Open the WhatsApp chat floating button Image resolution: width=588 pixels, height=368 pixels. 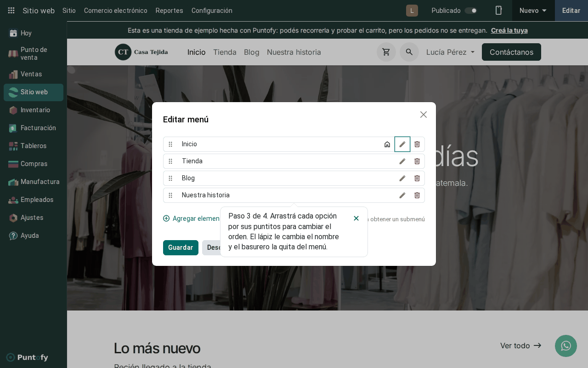(x=566, y=346)
